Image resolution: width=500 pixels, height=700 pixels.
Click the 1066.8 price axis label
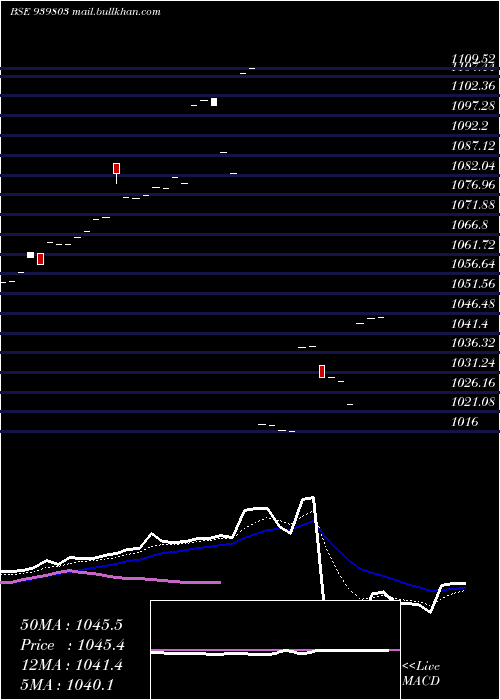click(x=470, y=225)
